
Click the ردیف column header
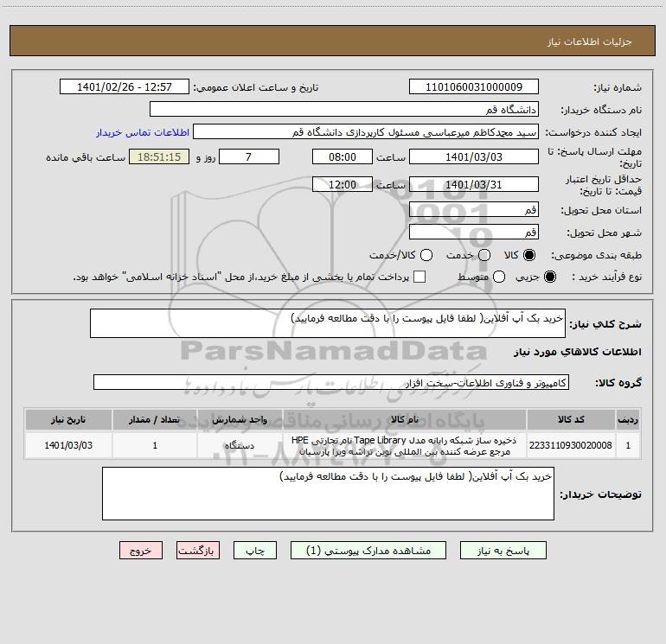coord(628,419)
